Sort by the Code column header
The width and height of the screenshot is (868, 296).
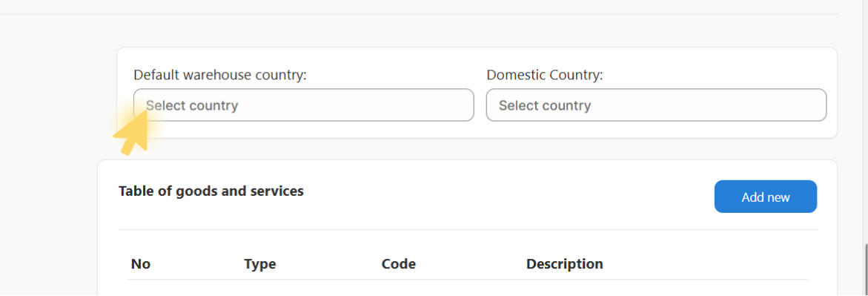(399, 264)
